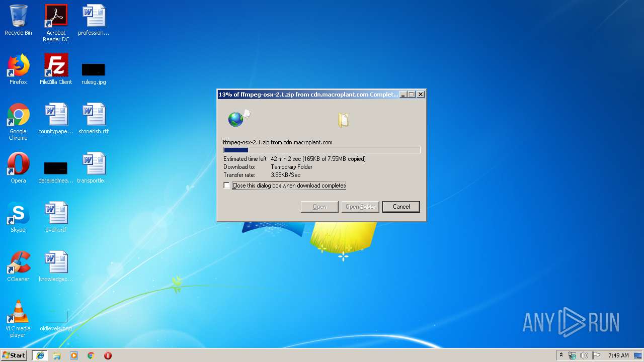Click transfer rate '3.66KB/Sec' text
Viewport: 644px width, 362px height.
coord(285,175)
